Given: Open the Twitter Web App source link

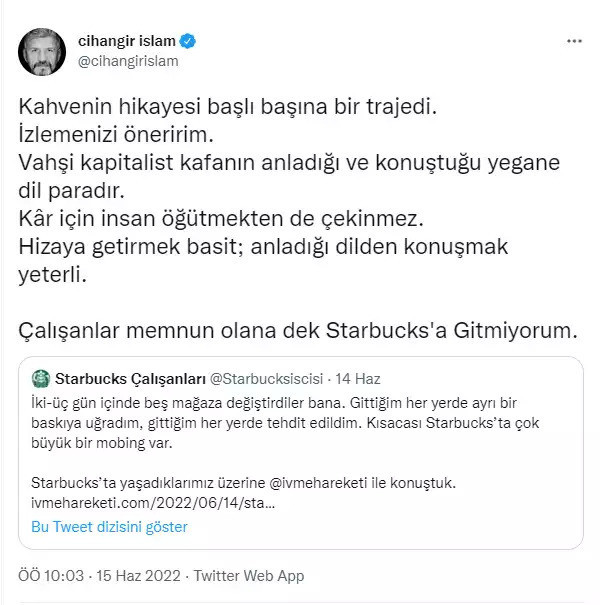Looking at the screenshot, I should click(248, 576).
